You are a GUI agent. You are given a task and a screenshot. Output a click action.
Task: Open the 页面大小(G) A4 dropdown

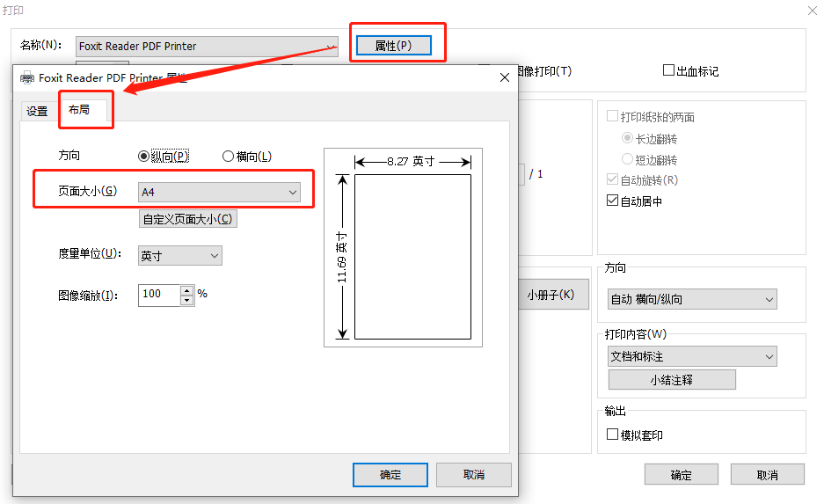[219, 192]
